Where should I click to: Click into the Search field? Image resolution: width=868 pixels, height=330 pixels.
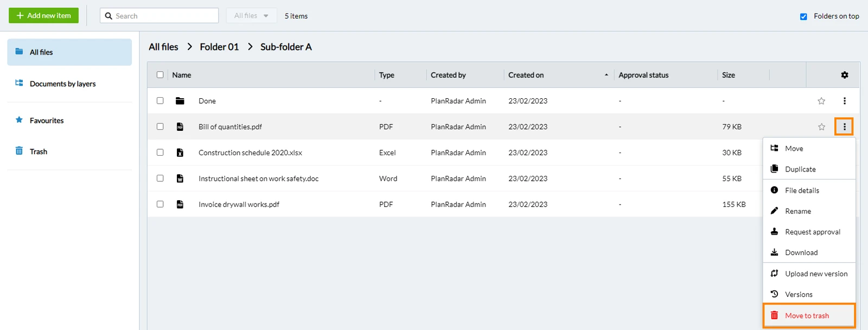click(159, 16)
